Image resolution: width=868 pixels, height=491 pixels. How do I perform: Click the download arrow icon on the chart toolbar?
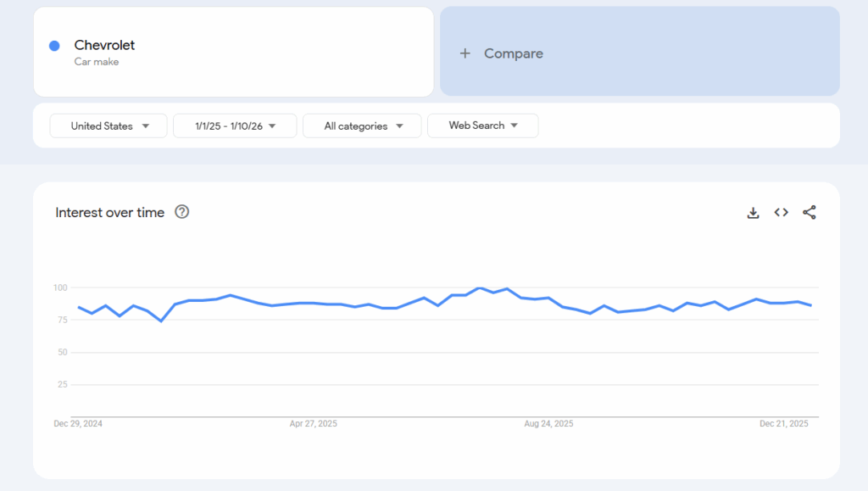[753, 213]
